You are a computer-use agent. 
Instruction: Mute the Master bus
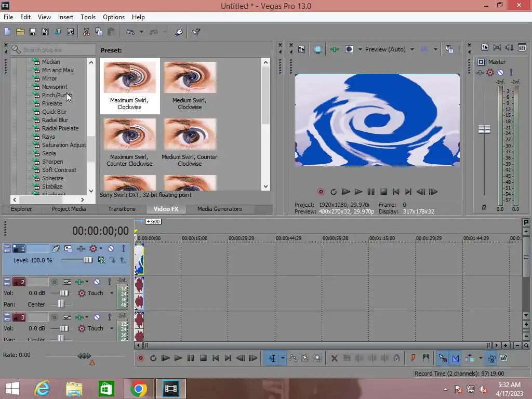click(500, 72)
